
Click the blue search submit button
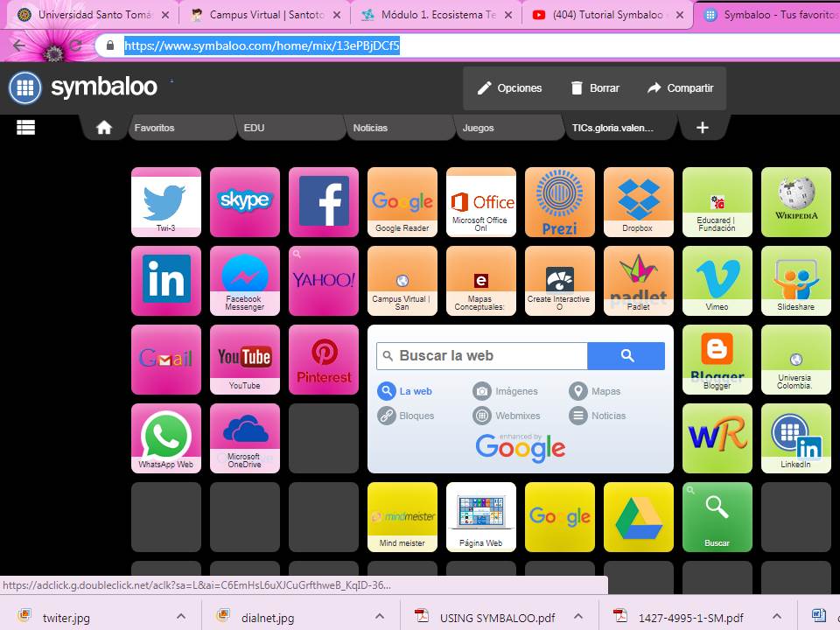coord(626,356)
